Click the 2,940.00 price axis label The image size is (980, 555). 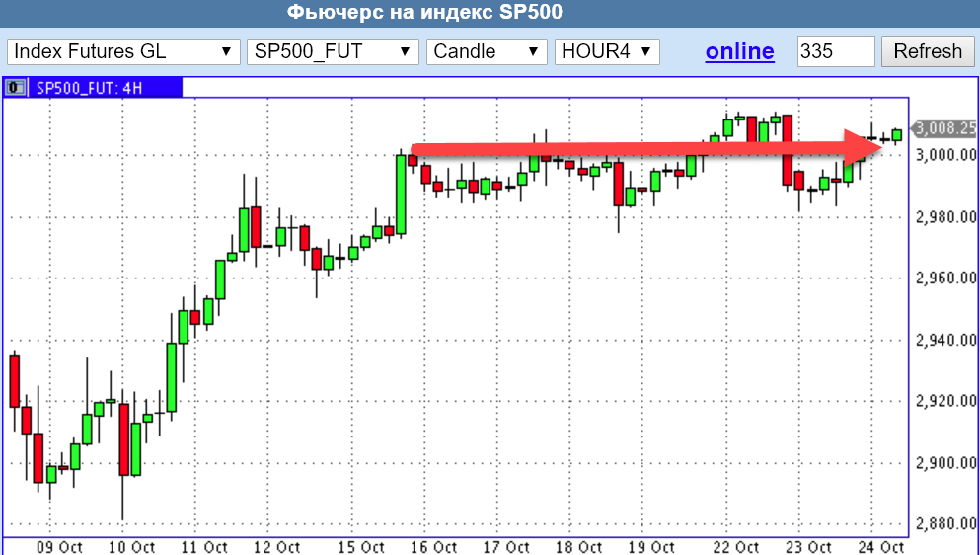pyautogui.click(x=946, y=340)
